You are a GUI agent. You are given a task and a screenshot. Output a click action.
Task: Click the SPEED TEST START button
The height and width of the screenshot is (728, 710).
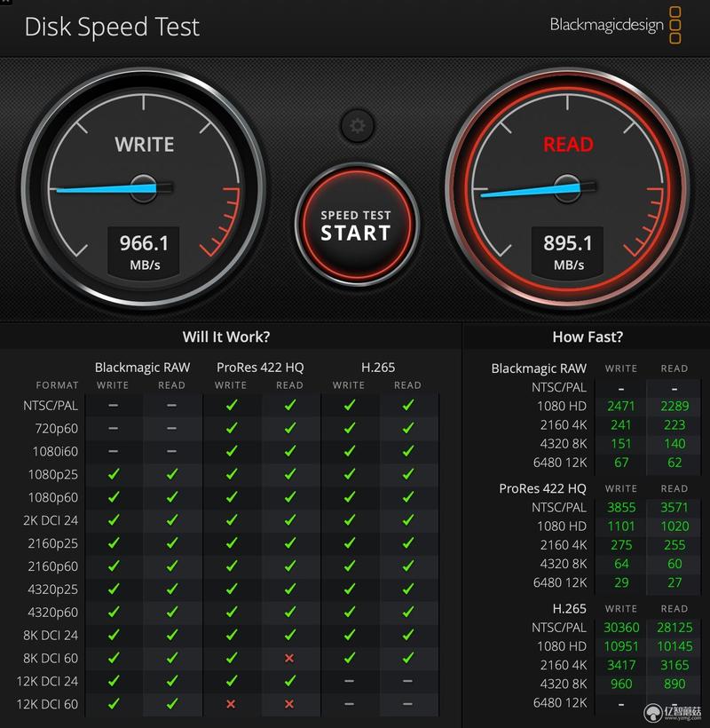357,226
